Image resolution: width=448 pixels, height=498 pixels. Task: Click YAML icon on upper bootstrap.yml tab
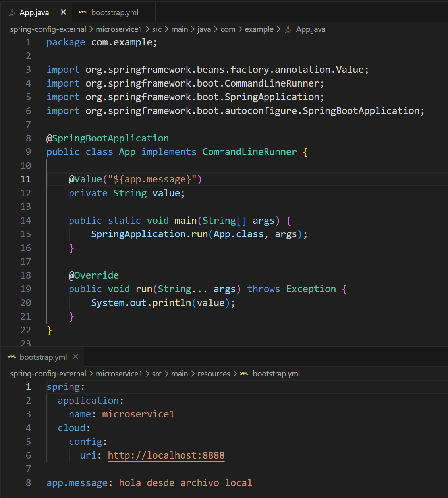click(x=83, y=12)
